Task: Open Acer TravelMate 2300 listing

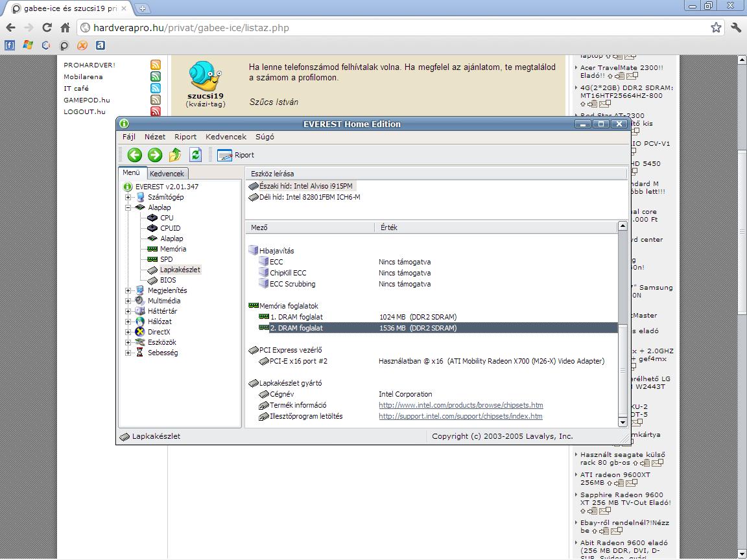Action: point(621,71)
